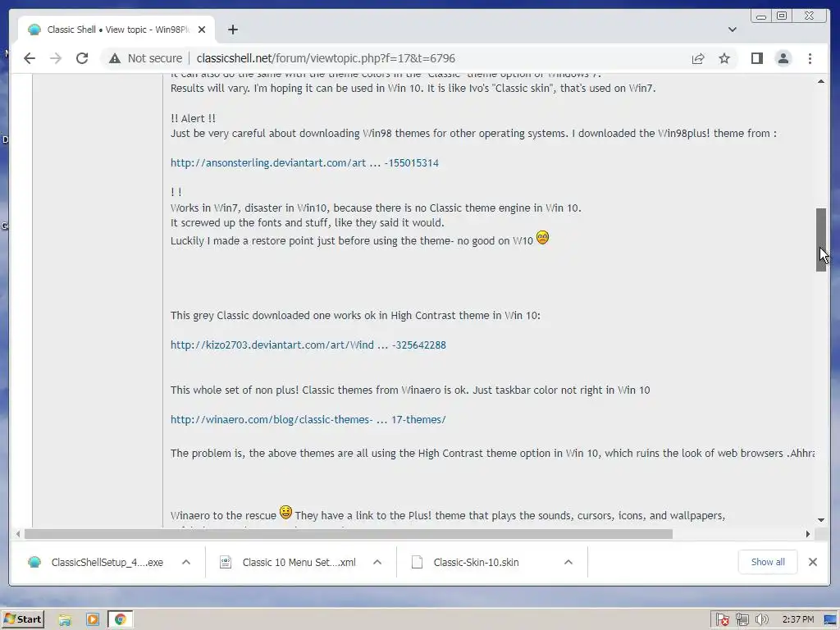Click the forward navigation arrow
The height and width of the screenshot is (630, 840).
56,58
